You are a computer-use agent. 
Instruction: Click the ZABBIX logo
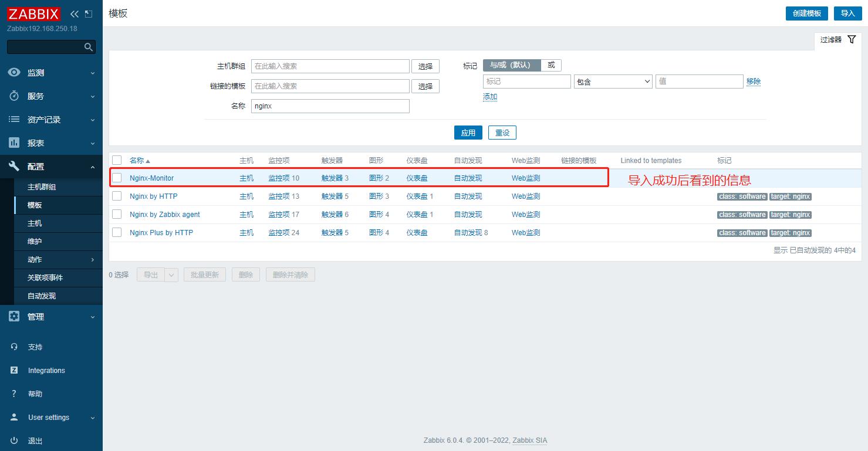click(33, 14)
